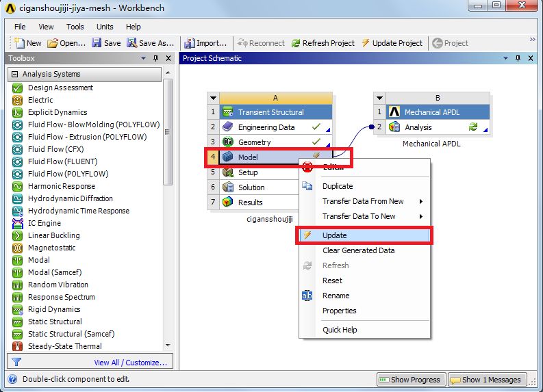This screenshot has height=392, width=543.
Task: Choose Update from the context menu
Action: pos(364,235)
